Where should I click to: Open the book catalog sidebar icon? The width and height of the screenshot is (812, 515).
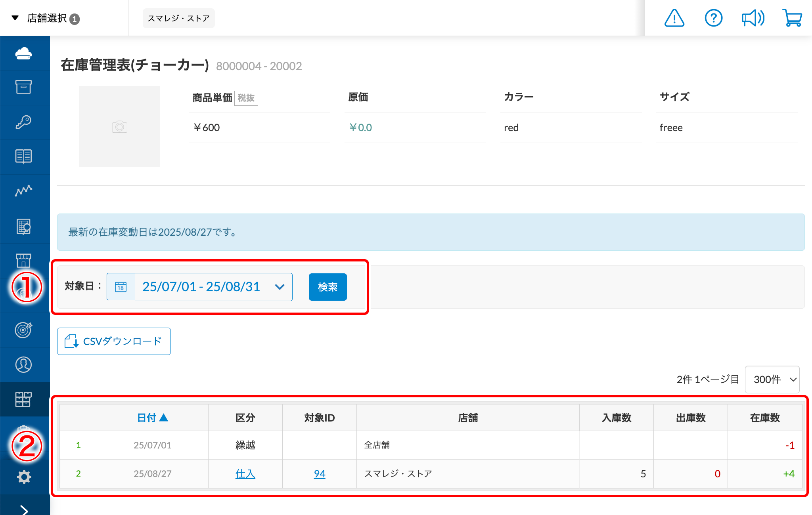(24, 156)
